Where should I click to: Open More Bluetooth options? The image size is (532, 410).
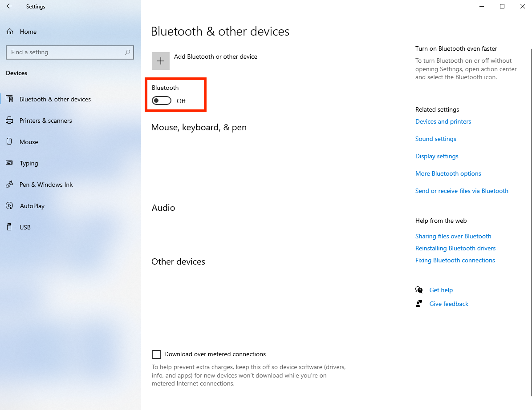(x=448, y=173)
